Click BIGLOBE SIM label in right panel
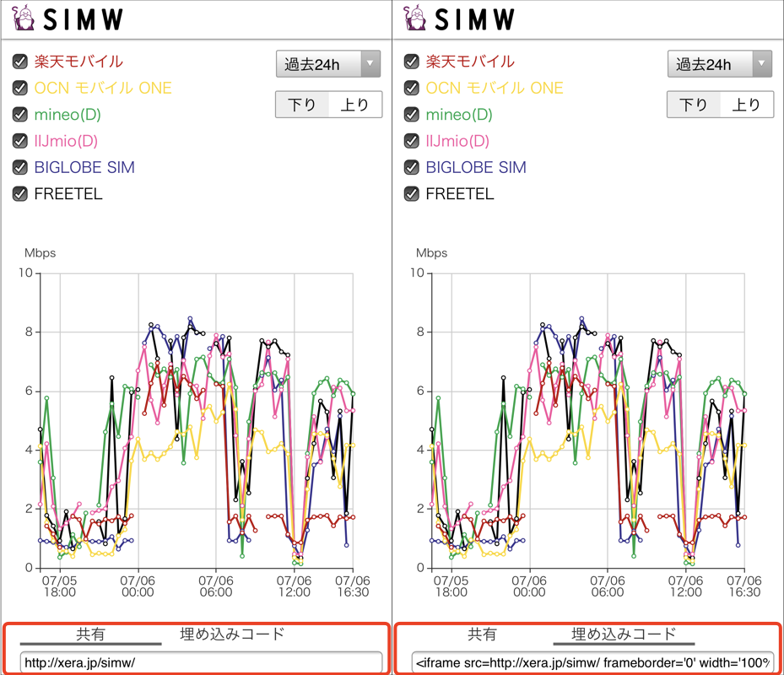This screenshot has width=784, height=675. pyautogui.click(x=476, y=167)
